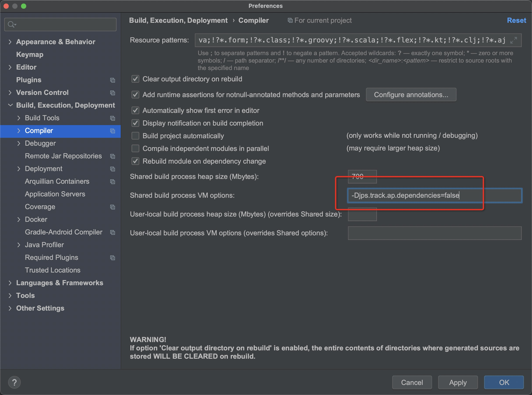Image resolution: width=532 pixels, height=395 pixels.
Task: Click the User-local build process VM options field
Action: pyautogui.click(x=434, y=233)
